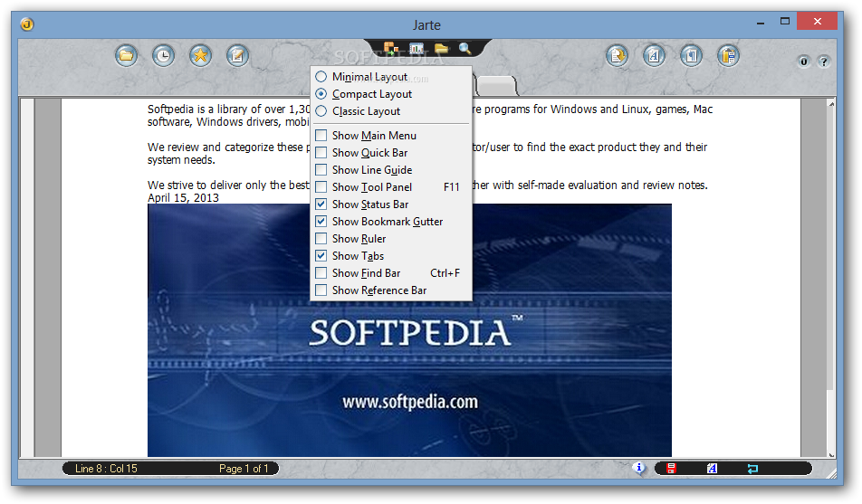Viewport: 862px width, 504px height.
Task: Click the Softpedia image in the document
Action: (409, 330)
